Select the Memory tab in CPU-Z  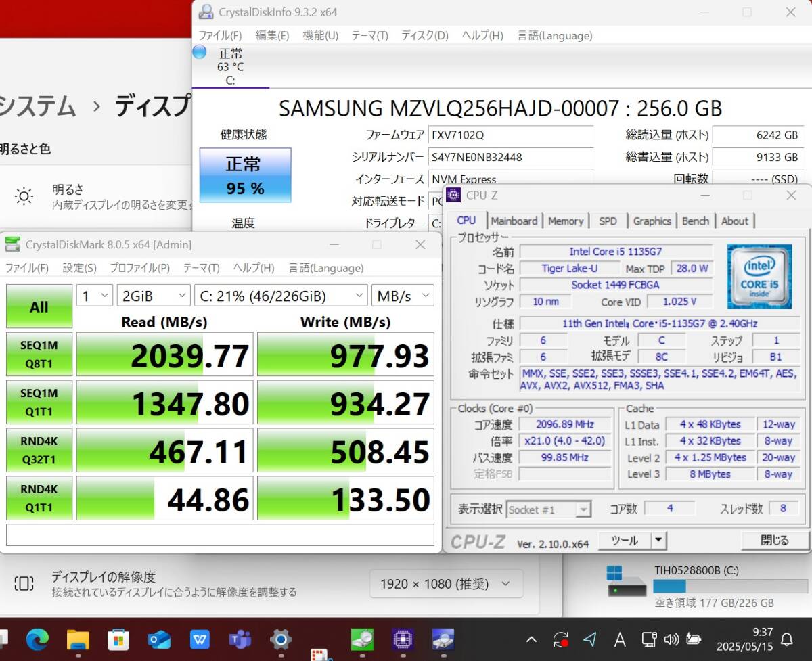pyautogui.click(x=566, y=221)
